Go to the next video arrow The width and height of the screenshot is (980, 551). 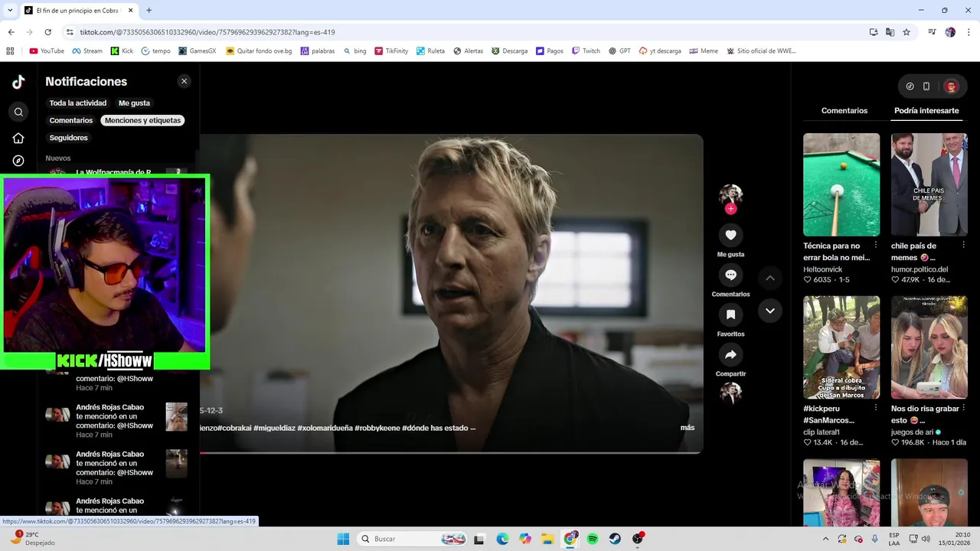pos(770,311)
